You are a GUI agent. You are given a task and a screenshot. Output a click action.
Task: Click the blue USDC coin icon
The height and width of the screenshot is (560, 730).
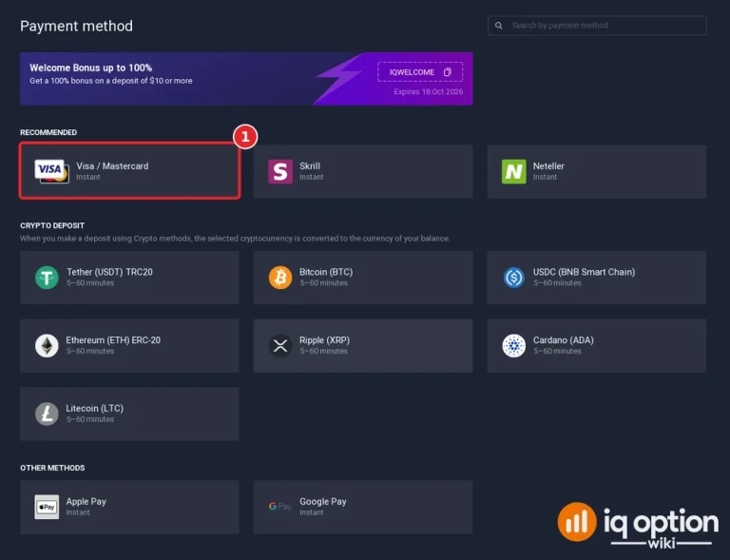[513, 278]
